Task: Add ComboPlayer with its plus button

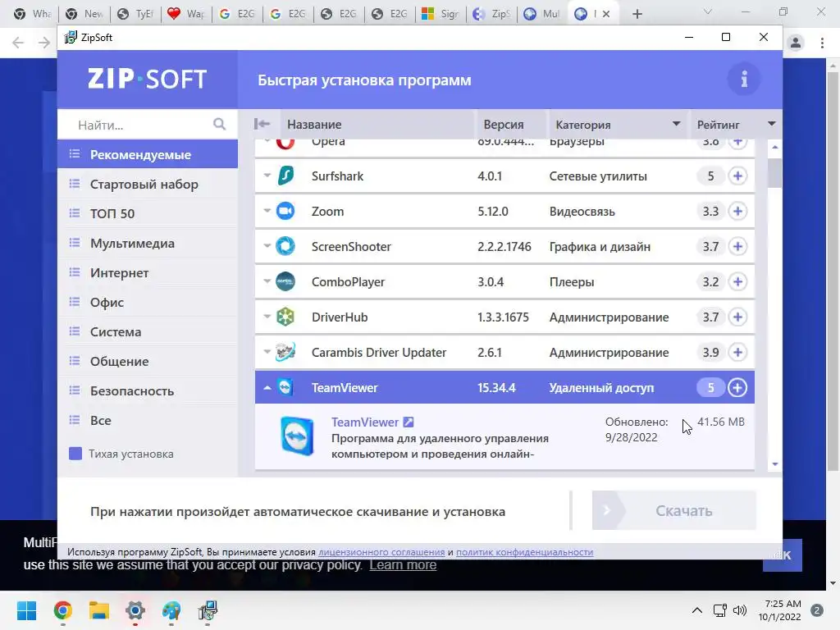Action: pyautogui.click(x=737, y=282)
